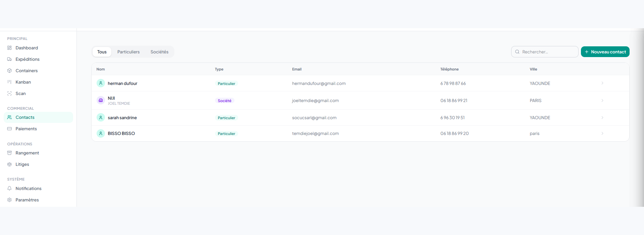Click sarah sandrine's avatar icon
The width and height of the screenshot is (644, 235).
[101, 117]
